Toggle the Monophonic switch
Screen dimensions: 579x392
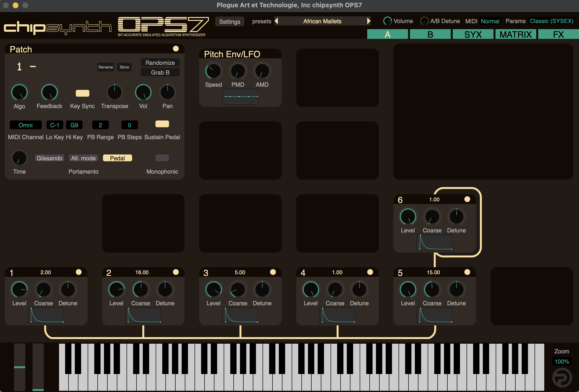click(162, 158)
